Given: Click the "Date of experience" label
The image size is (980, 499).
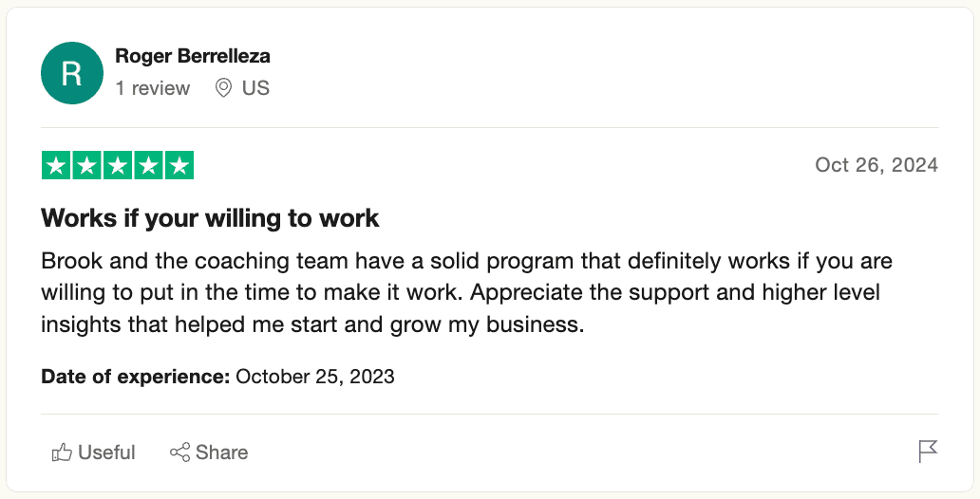Looking at the screenshot, I should (x=135, y=377).
